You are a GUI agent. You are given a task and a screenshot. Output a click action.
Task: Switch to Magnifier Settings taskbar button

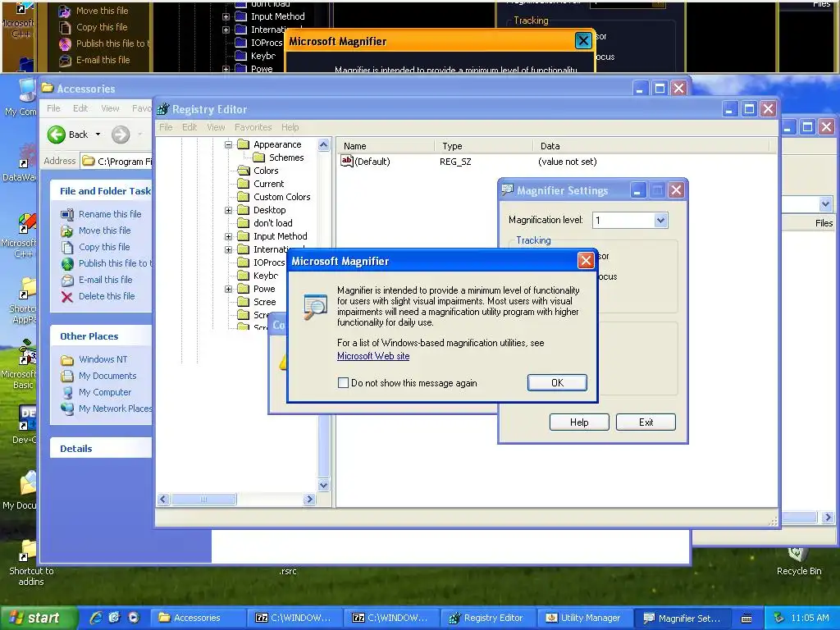point(682,618)
